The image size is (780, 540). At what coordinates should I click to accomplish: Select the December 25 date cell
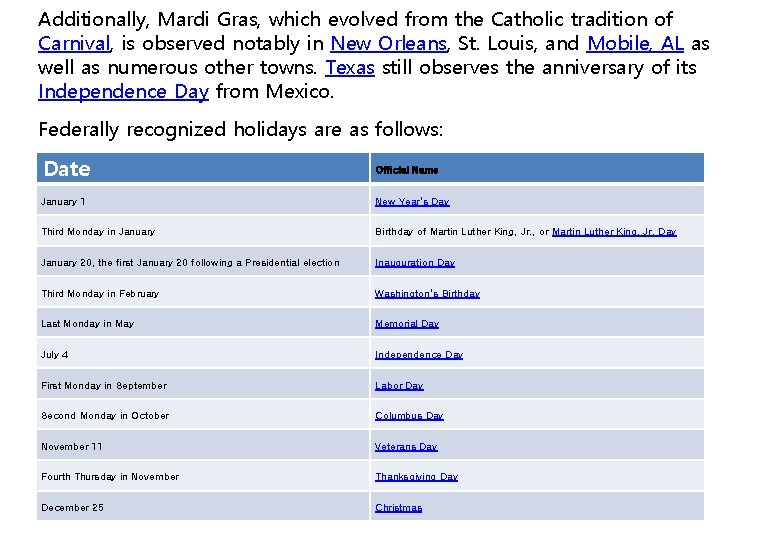pos(72,508)
